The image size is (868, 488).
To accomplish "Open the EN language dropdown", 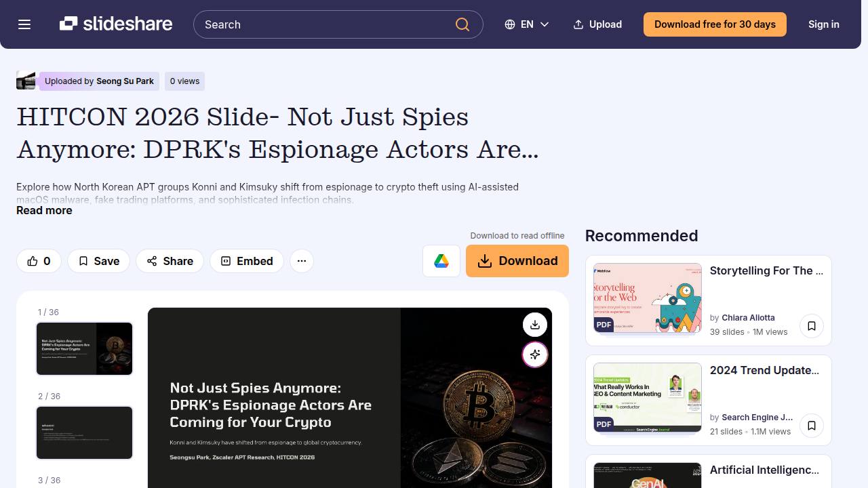I will pos(527,24).
